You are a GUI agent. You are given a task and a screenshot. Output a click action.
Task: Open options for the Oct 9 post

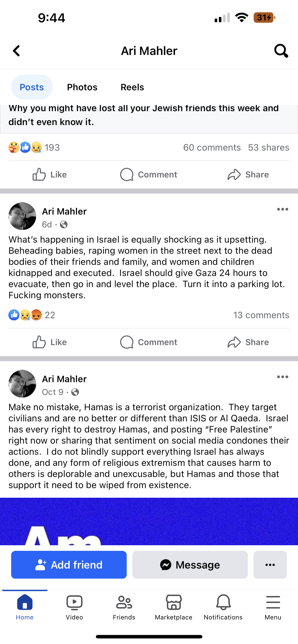pyautogui.click(x=282, y=377)
